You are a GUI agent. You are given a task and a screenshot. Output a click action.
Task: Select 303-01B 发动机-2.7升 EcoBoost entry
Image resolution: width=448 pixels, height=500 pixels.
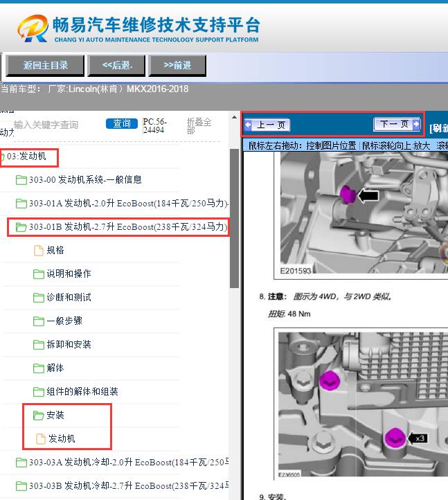tap(128, 227)
